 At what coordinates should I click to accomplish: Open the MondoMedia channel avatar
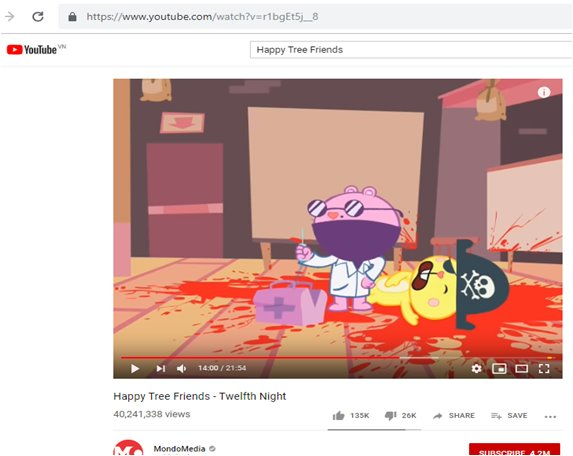tap(128, 448)
